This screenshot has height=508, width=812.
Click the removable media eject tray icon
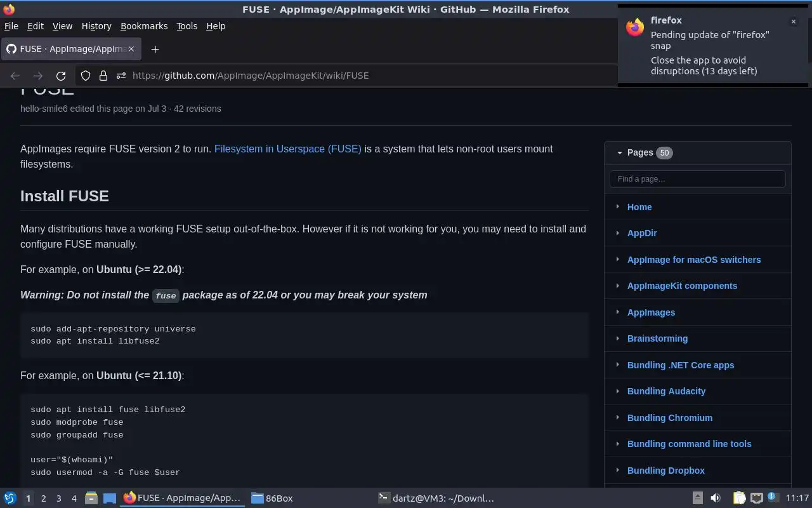pos(697,498)
